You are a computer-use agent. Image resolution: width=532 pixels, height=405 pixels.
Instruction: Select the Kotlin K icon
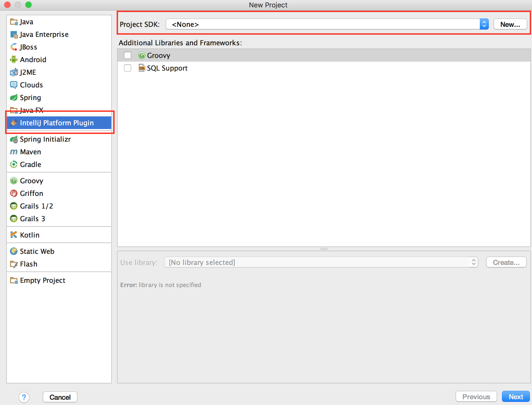[x=14, y=235]
